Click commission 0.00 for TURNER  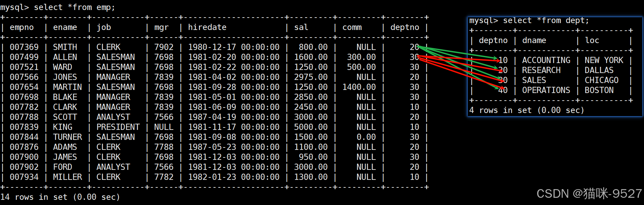[x=366, y=137]
